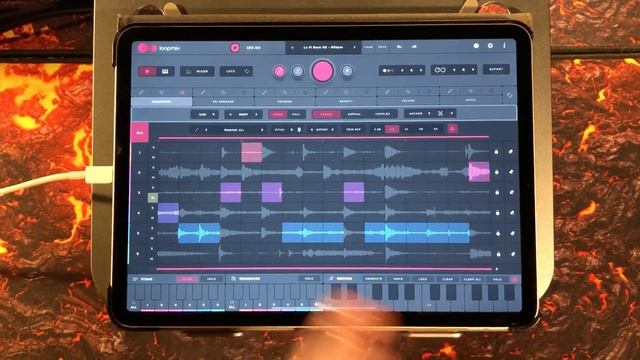Tap the pink ALL track button

point(140,133)
